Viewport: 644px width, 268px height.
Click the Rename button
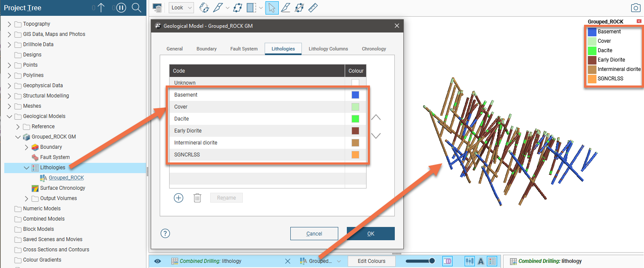tap(227, 198)
